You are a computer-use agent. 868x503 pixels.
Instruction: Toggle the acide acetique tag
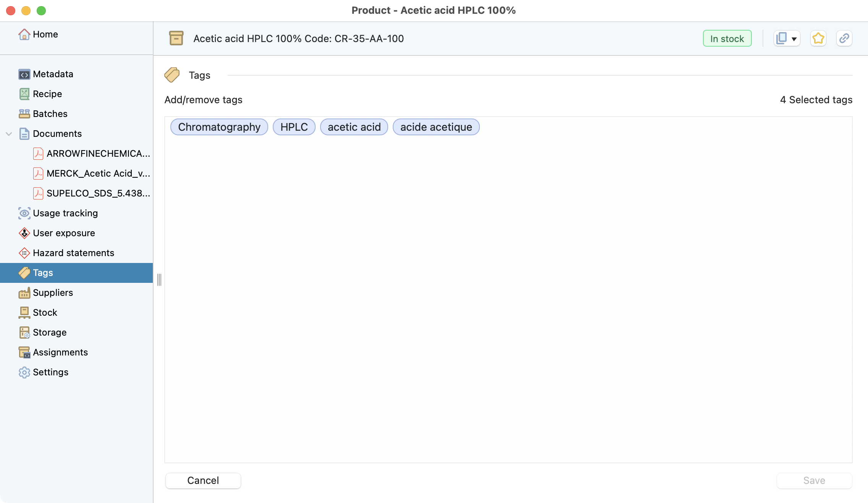436,127
